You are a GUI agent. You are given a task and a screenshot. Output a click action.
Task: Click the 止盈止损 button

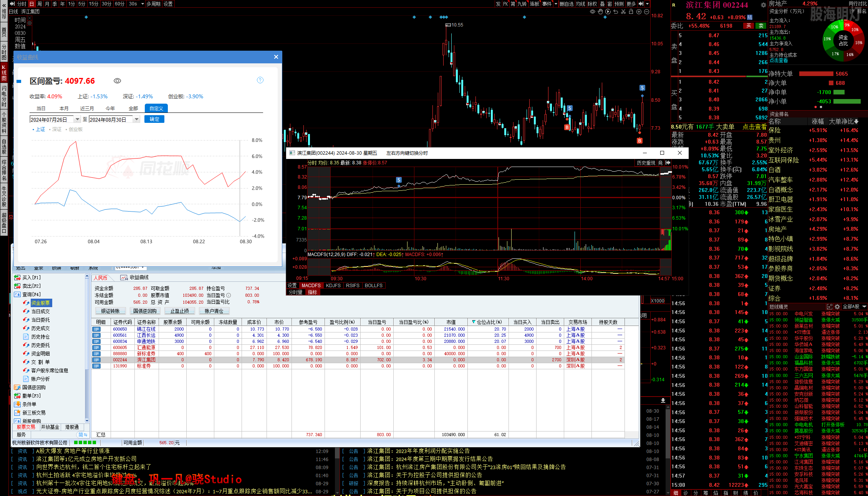click(180, 311)
